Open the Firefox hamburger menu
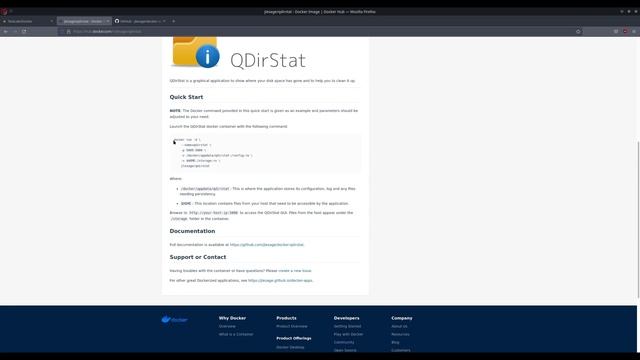 tap(634, 31)
